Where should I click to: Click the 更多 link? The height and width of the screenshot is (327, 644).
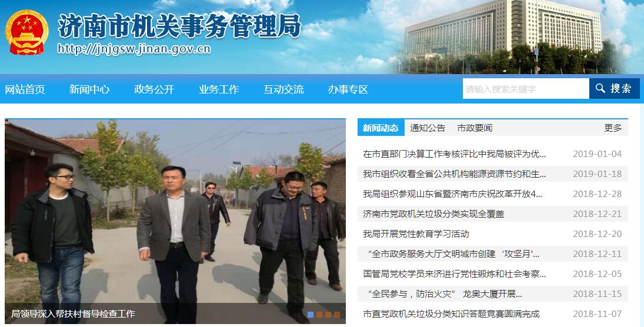[x=613, y=128]
